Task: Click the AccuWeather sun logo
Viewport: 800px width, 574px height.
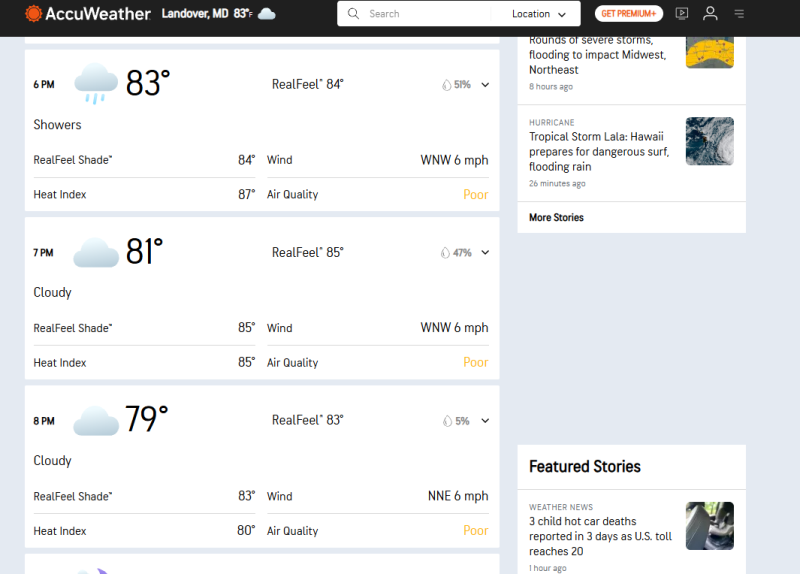Action: (34, 14)
